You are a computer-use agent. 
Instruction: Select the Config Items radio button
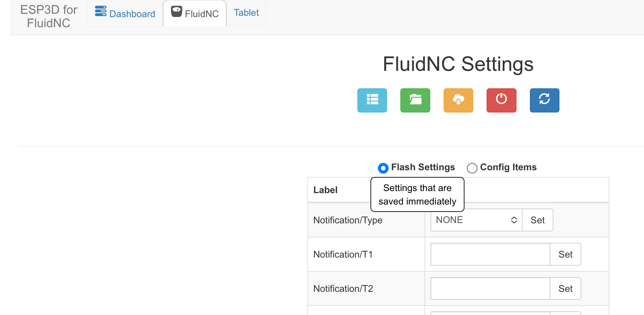pos(472,168)
